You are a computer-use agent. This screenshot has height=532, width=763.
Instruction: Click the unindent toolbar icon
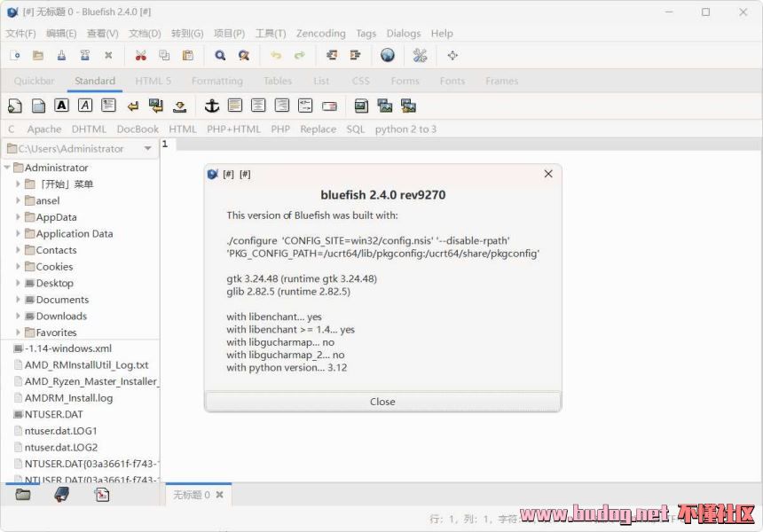pos(332,56)
